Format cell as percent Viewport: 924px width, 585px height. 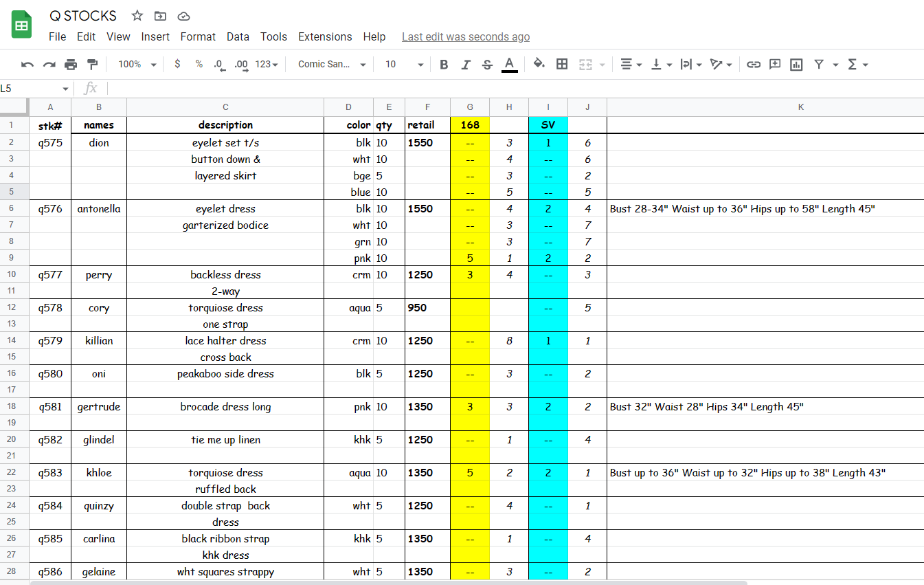tap(199, 64)
